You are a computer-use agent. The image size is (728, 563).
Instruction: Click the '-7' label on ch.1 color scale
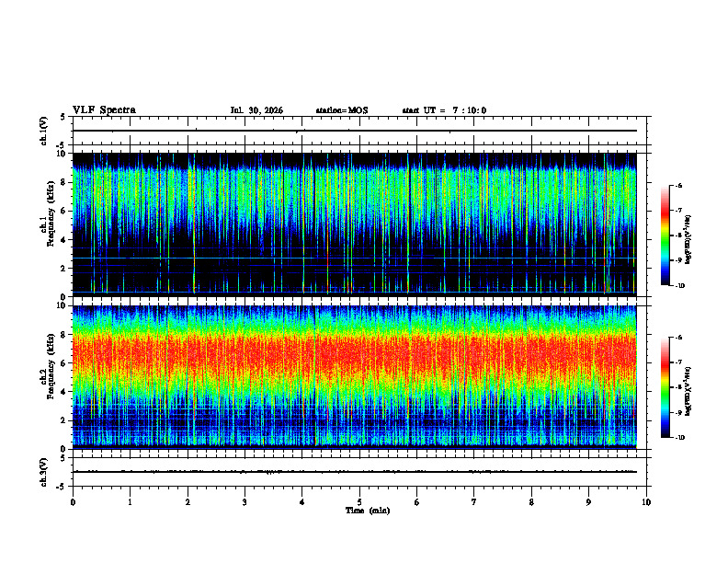click(x=679, y=211)
